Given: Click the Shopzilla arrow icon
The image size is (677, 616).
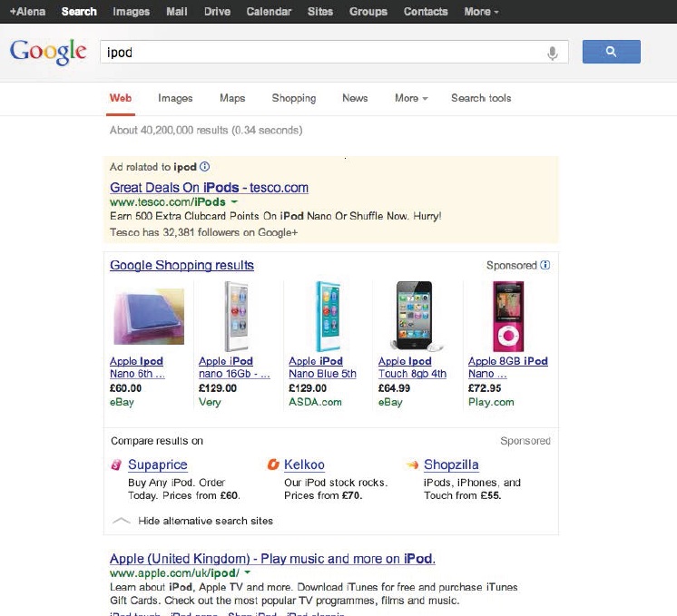Looking at the screenshot, I should point(412,465).
